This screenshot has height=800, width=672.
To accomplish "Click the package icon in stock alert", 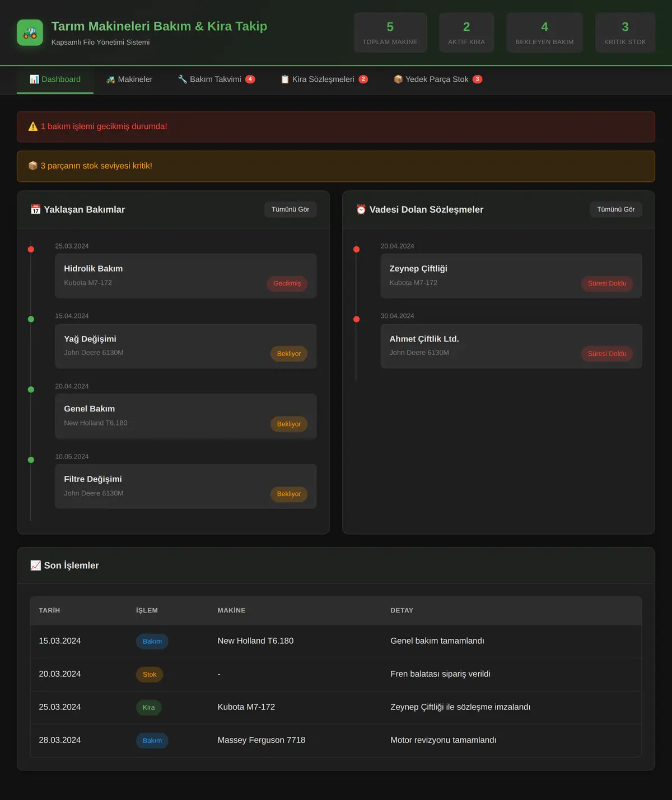I will coord(33,166).
